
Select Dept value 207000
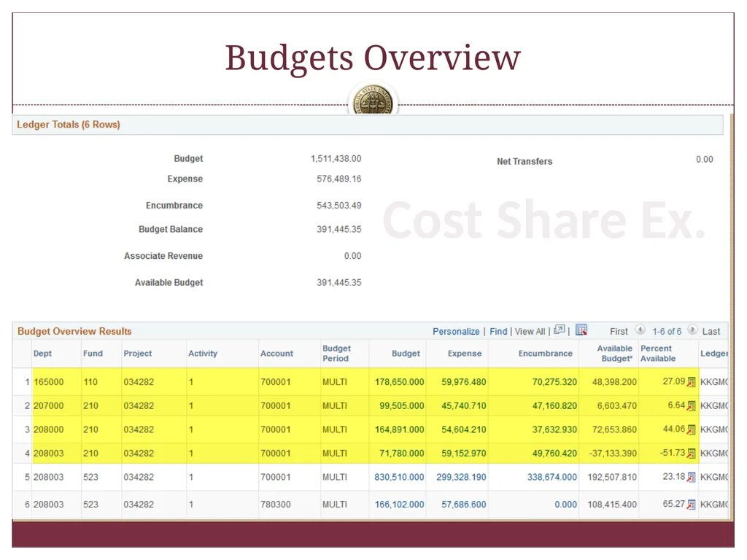point(49,405)
